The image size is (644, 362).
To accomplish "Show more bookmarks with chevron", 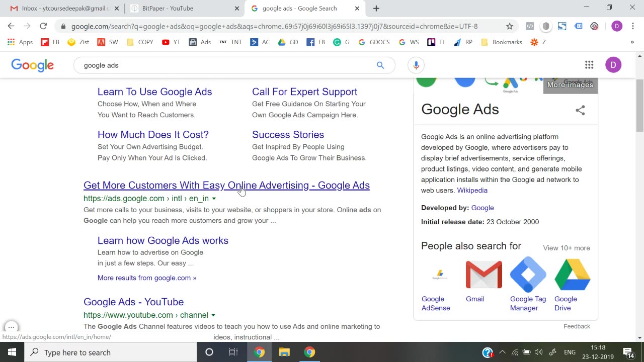I will [x=632, y=42].
